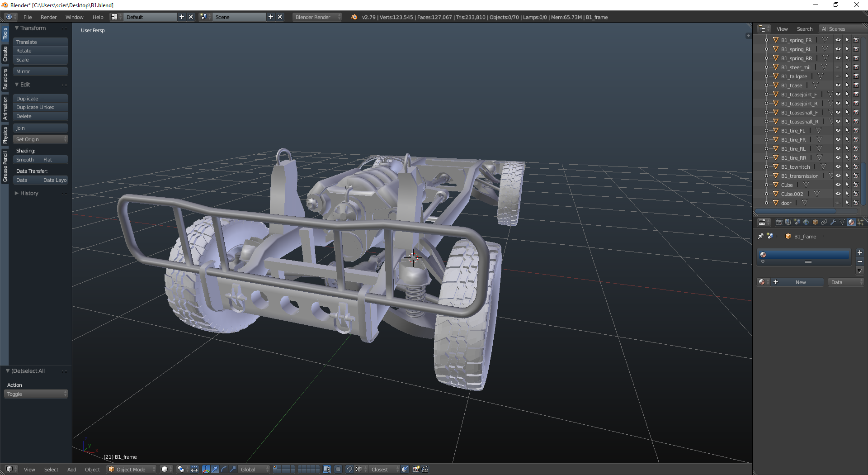Click the Smooth shading button

[25, 160]
